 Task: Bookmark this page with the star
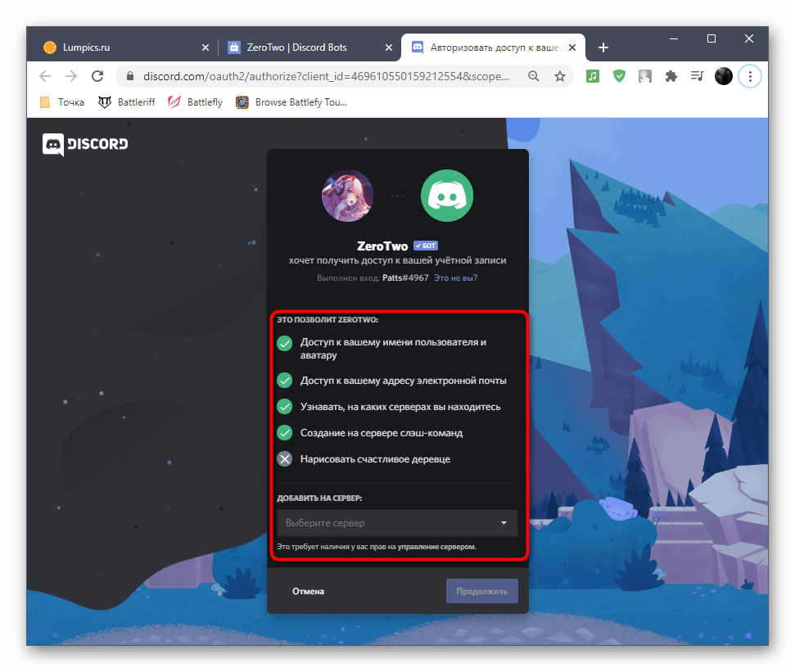560,76
